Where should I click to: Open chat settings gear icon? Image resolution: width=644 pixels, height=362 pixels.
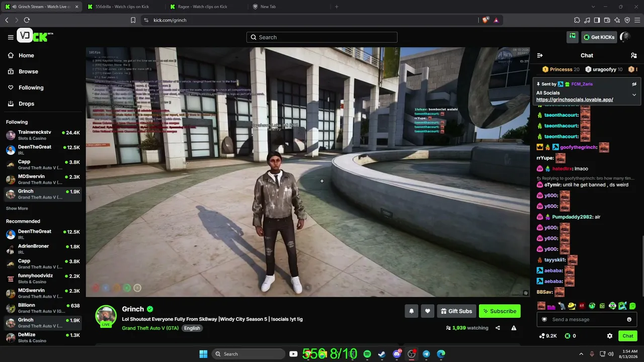pos(610,336)
